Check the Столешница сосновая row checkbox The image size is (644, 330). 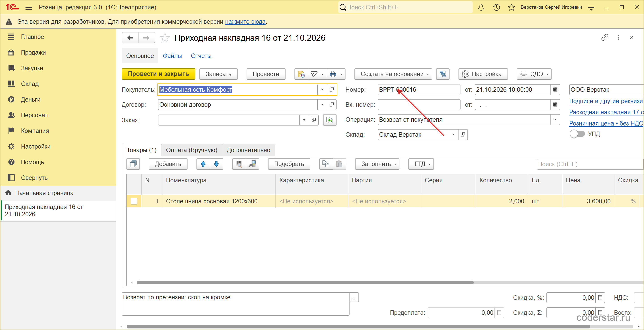click(134, 201)
